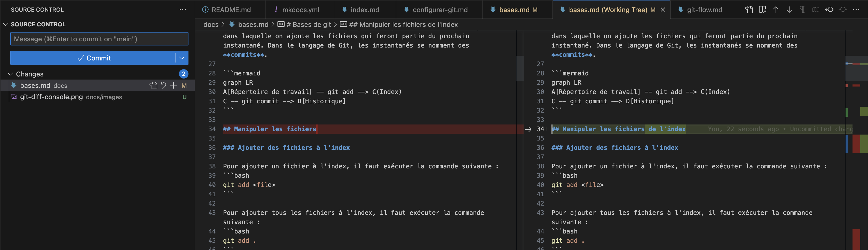Focus the commit message input field

pyautogui.click(x=99, y=39)
